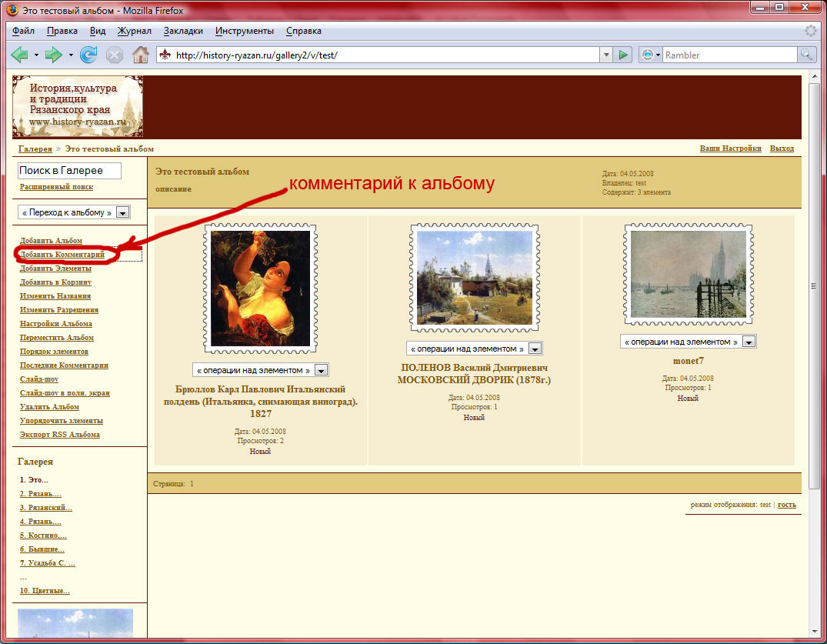Expand the address bar URL history dropdown
The image size is (827, 644).
point(606,55)
